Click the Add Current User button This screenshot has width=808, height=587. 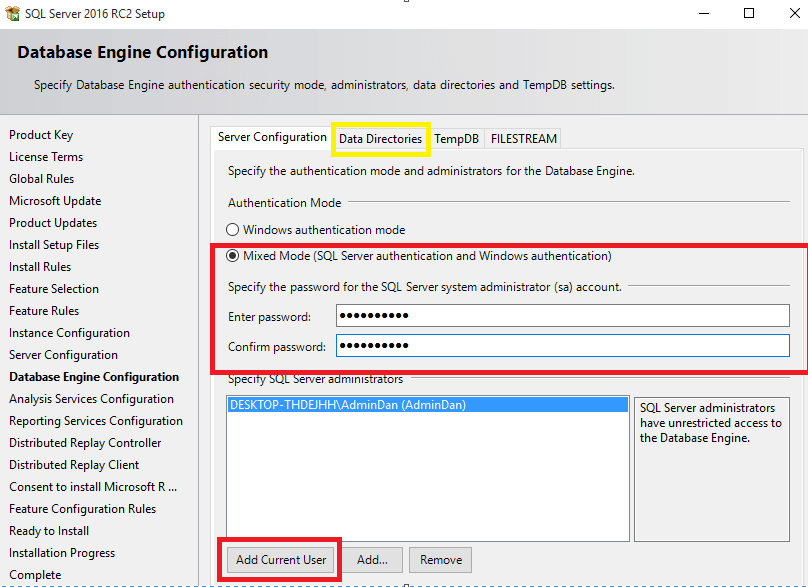tap(279, 559)
